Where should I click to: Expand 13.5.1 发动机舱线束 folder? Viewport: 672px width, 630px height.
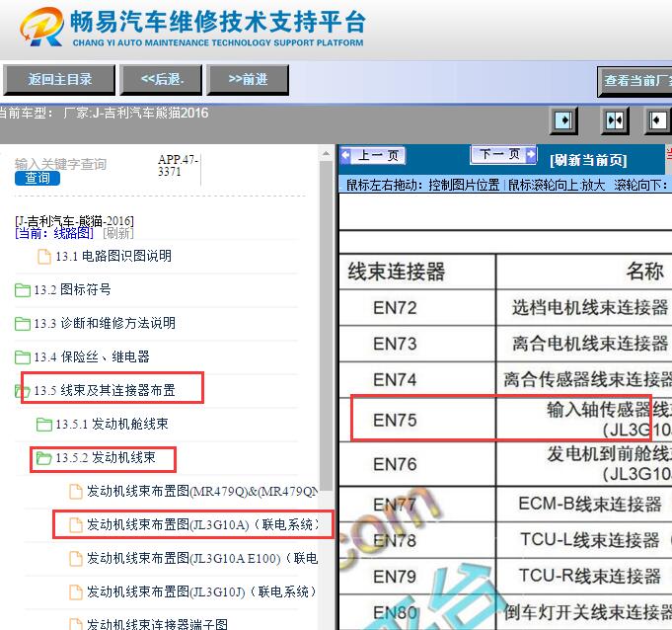tap(112, 425)
